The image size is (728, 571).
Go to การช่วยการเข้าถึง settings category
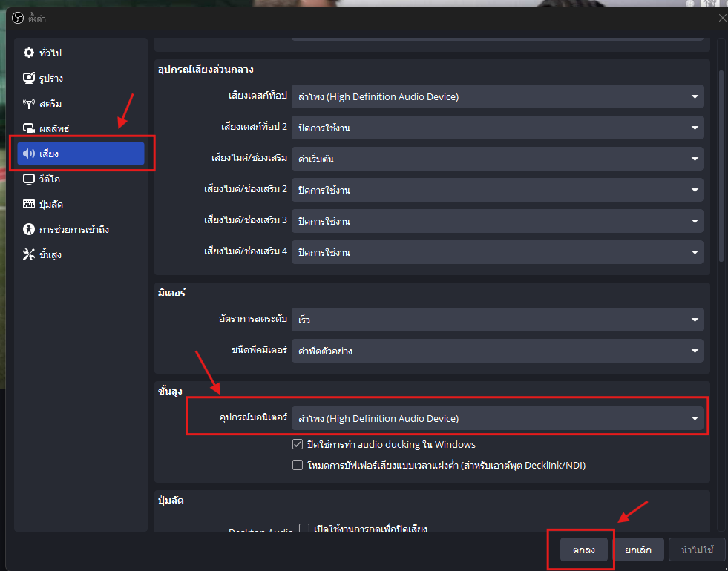click(81, 229)
